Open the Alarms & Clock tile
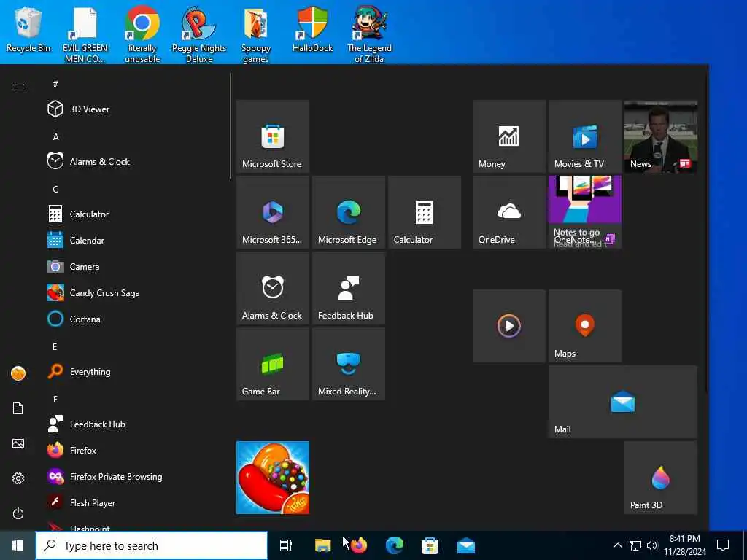This screenshot has width=747, height=560. pyautogui.click(x=273, y=287)
